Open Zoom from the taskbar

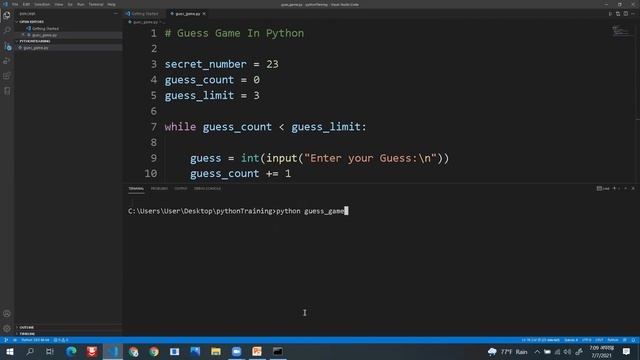pyautogui.click(x=236, y=351)
